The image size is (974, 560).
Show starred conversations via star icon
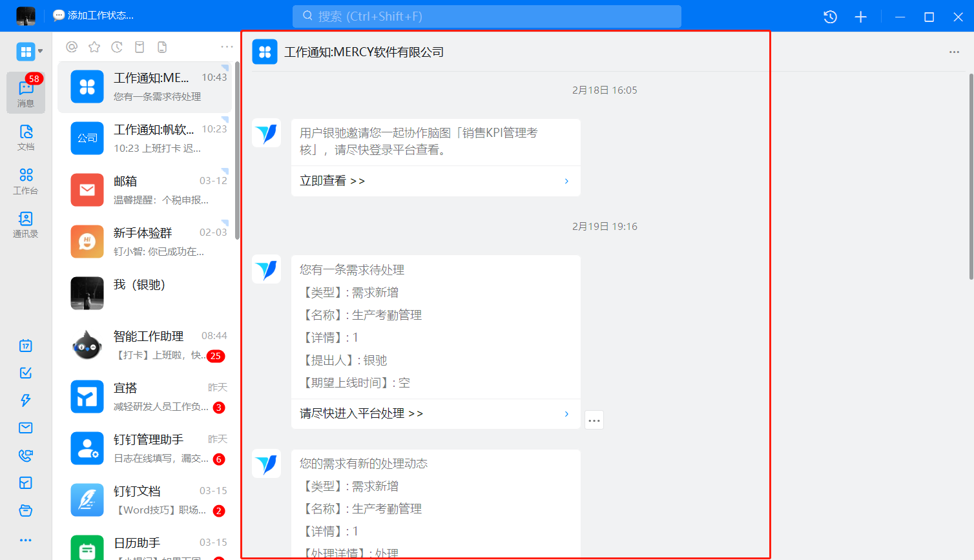tap(94, 47)
